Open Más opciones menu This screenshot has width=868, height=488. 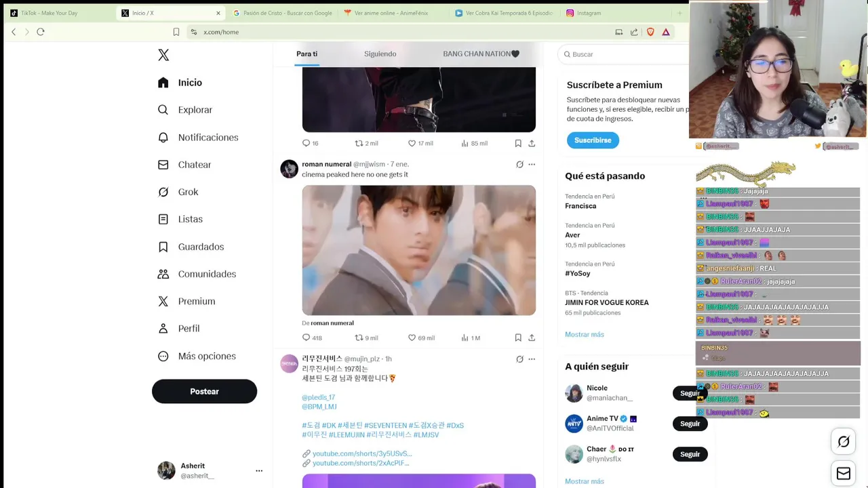pos(197,356)
